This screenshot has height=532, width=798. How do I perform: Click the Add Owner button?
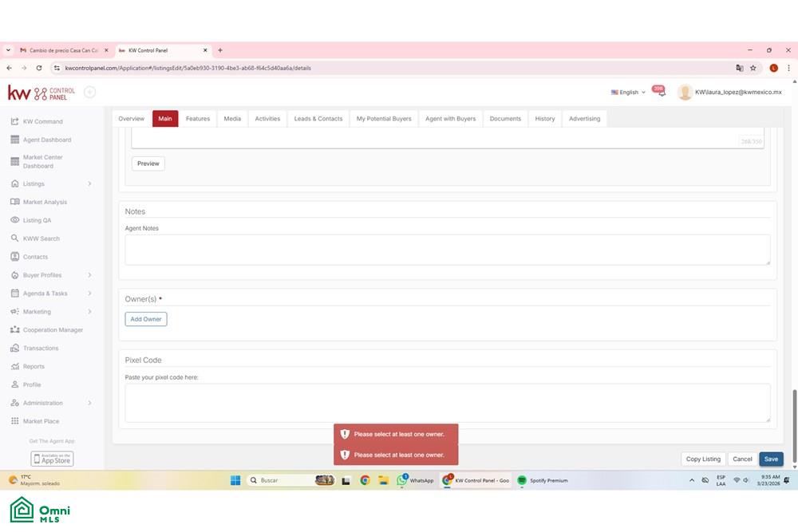(146, 319)
